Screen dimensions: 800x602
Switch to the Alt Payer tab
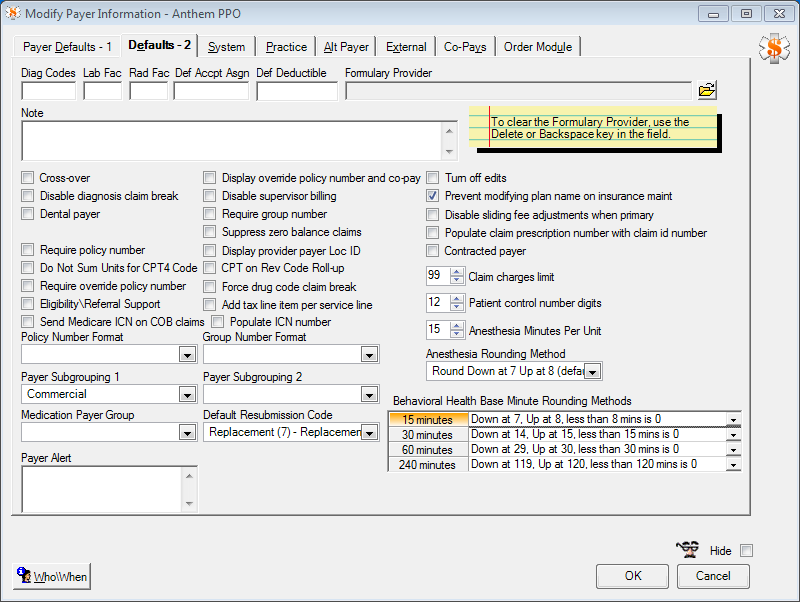(x=346, y=47)
